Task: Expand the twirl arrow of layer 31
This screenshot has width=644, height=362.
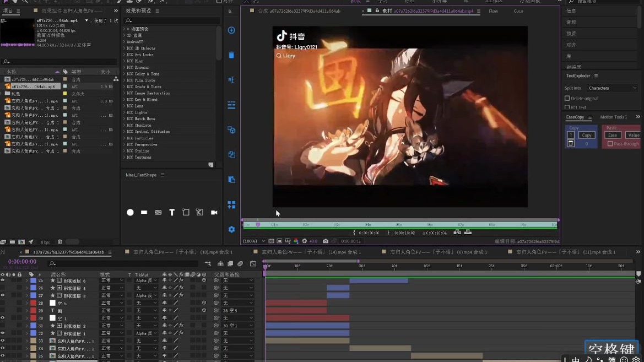Action: pos(27,326)
